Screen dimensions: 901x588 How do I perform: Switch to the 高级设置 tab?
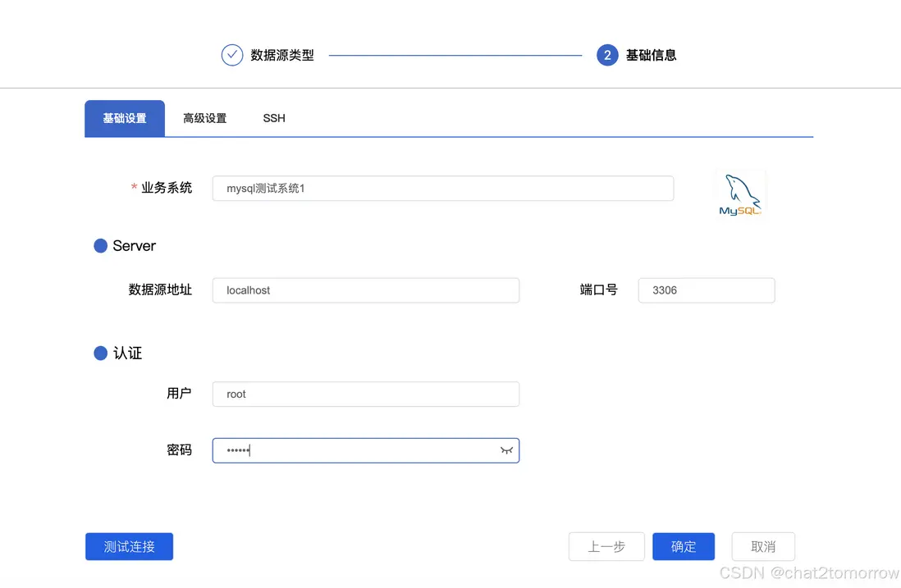(x=204, y=118)
